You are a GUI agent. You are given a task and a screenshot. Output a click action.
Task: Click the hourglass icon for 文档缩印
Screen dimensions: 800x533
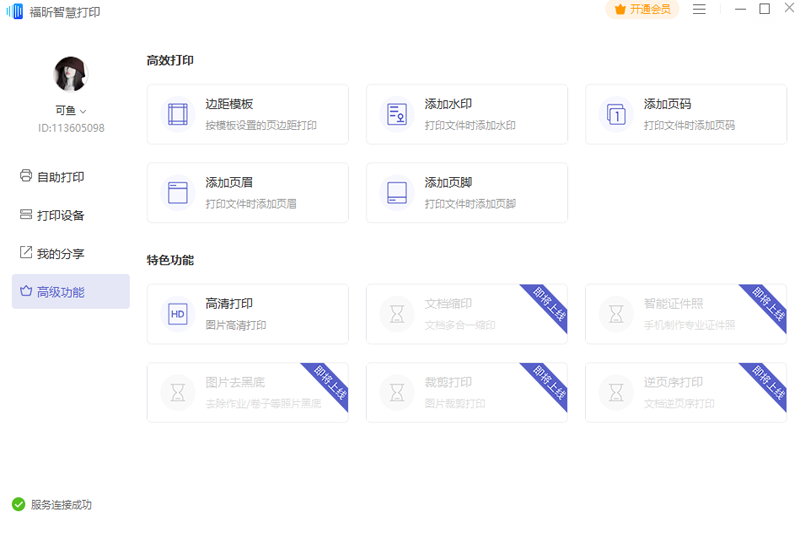(x=397, y=314)
